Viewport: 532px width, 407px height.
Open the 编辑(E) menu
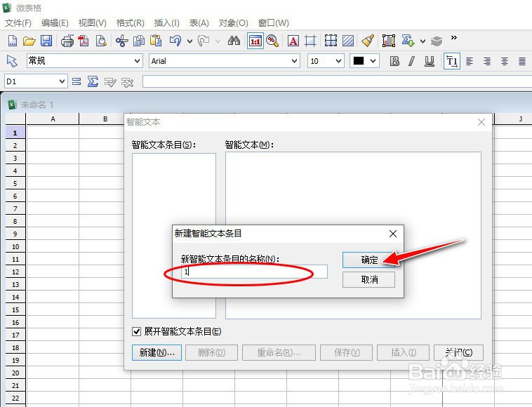(55, 22)
